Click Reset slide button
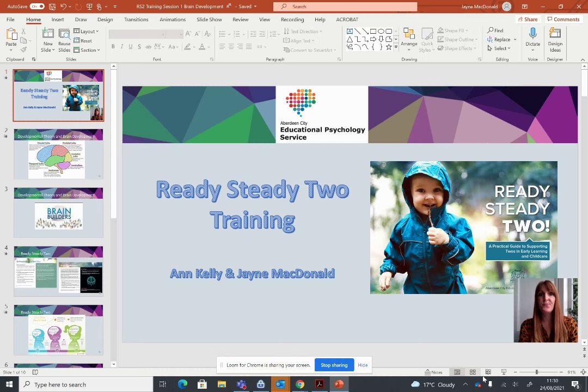 83,40
